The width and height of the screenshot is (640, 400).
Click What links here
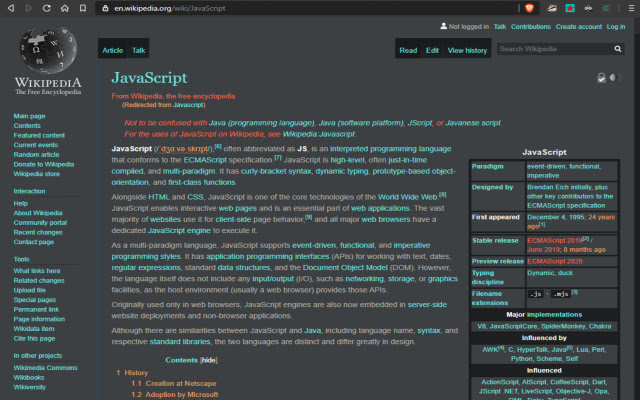pyautogui.click(x=37, y=271)
